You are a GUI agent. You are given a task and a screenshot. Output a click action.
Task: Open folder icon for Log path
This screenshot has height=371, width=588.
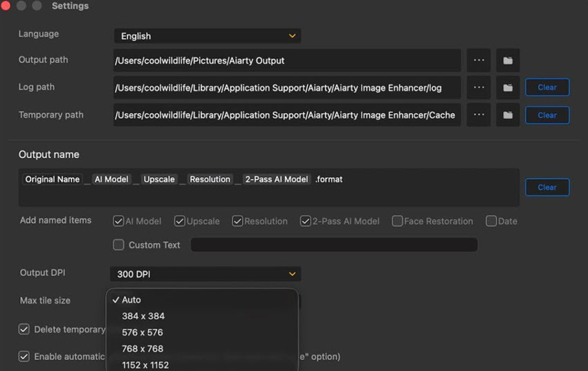point(508,88)
